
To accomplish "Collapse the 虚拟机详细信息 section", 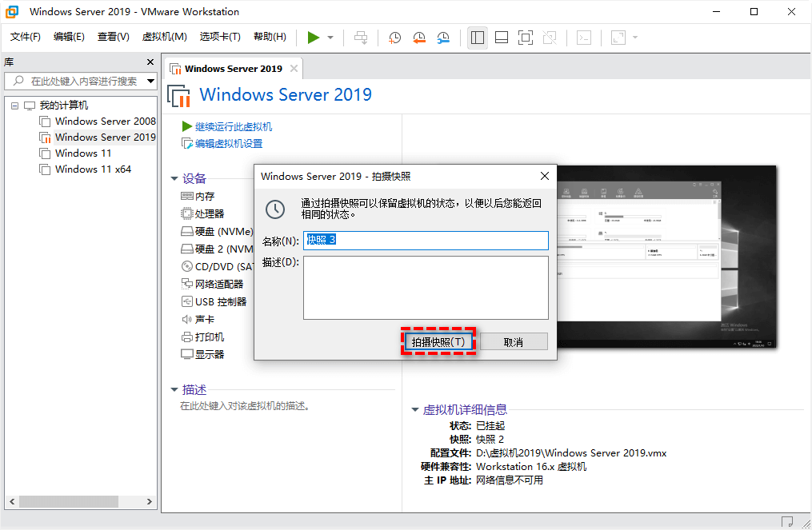I will pos(415,410).
